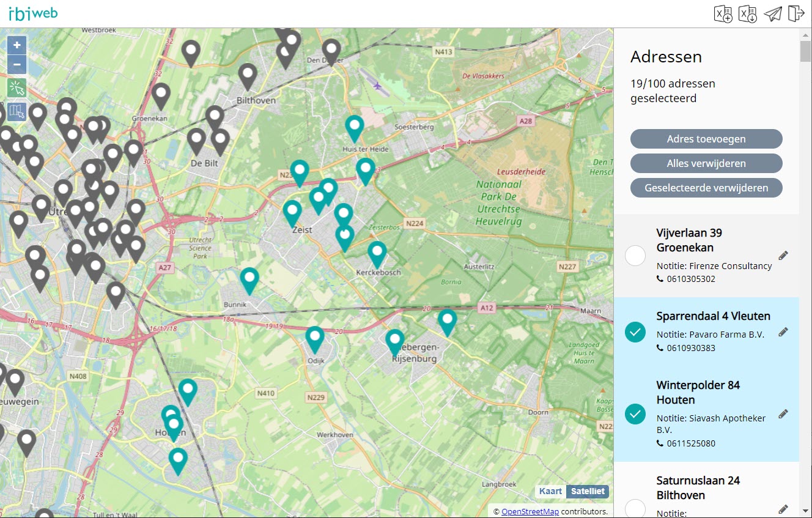This screenshot has height=518, width=812.
Task: Edit the Winterpolder 84 Houten address
Action: coord(783,414)
